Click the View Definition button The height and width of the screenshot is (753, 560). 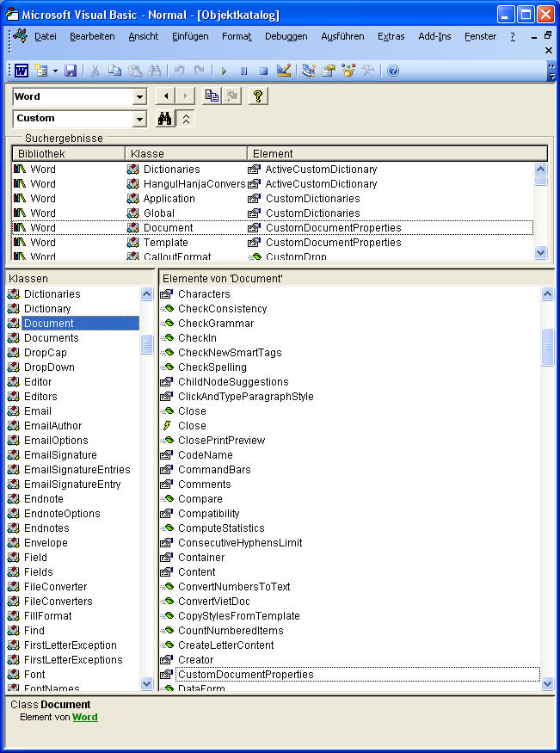click(231, 96)
